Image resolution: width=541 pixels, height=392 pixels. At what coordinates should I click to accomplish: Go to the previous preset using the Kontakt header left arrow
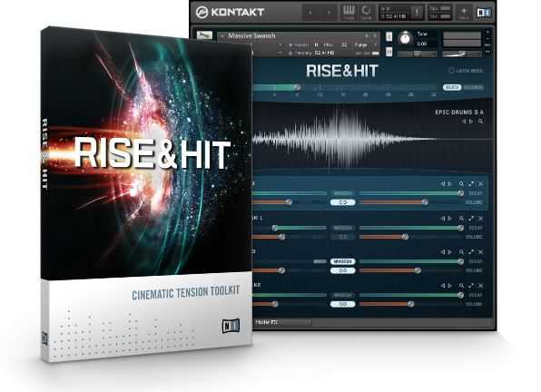[x=310, y=13]
